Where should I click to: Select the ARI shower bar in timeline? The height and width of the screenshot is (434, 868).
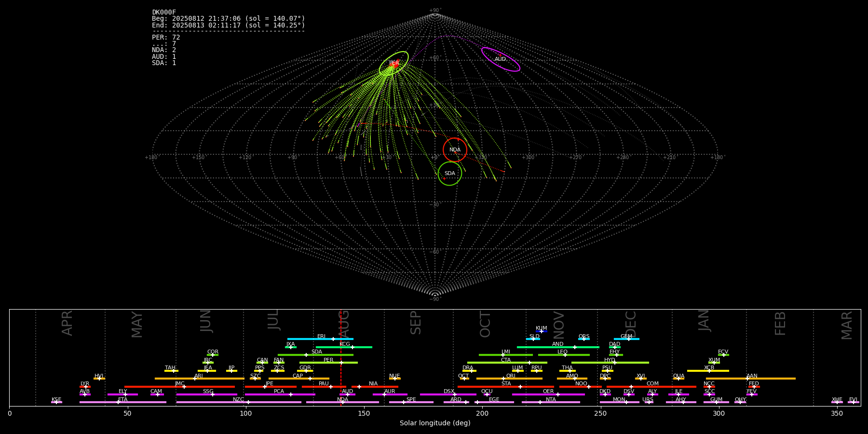(x=200, y=379)
